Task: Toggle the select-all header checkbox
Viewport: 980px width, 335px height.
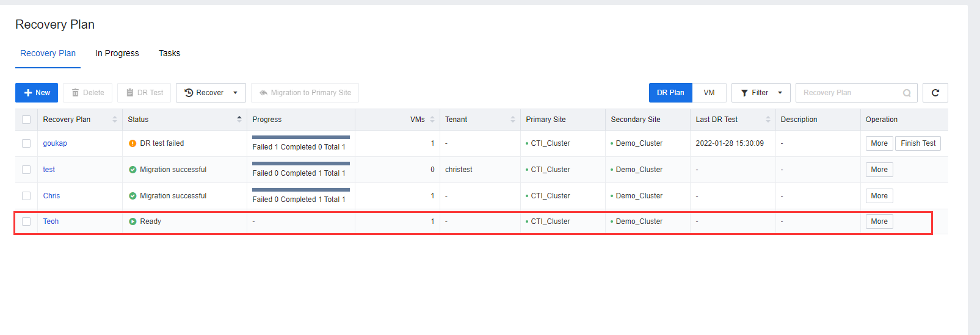Action: tap(26, 120)
